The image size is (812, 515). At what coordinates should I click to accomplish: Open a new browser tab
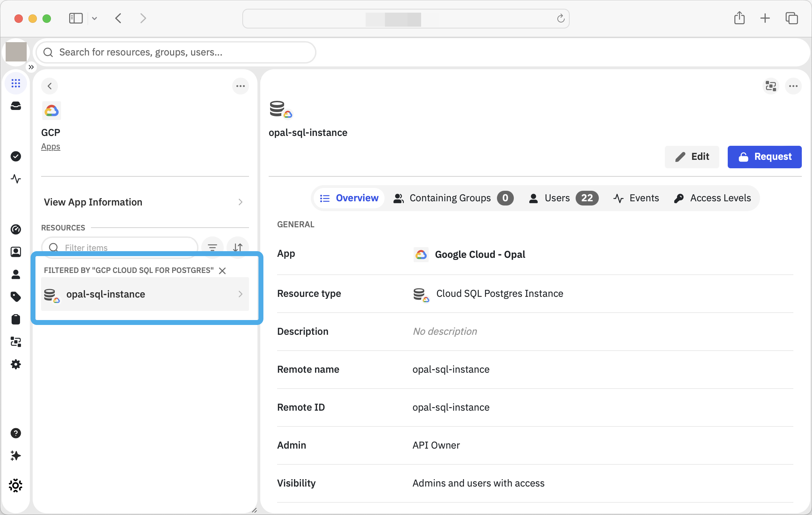point(765,18)
